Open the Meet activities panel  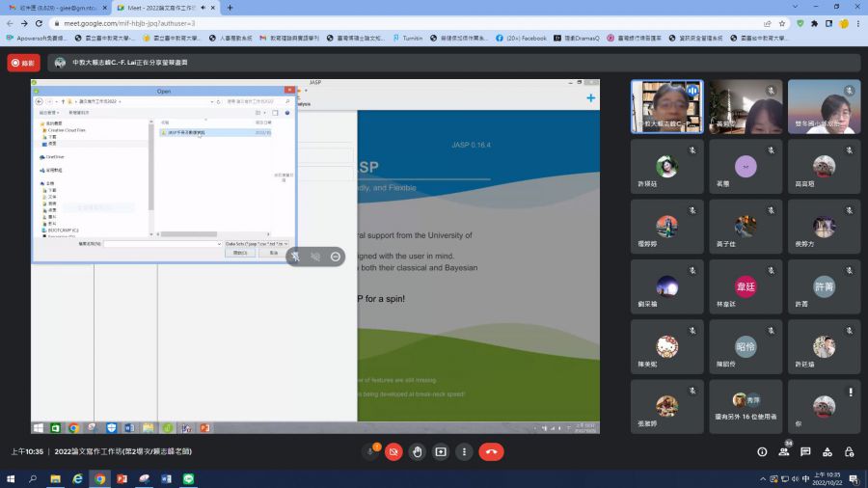[x=827, y=451]
